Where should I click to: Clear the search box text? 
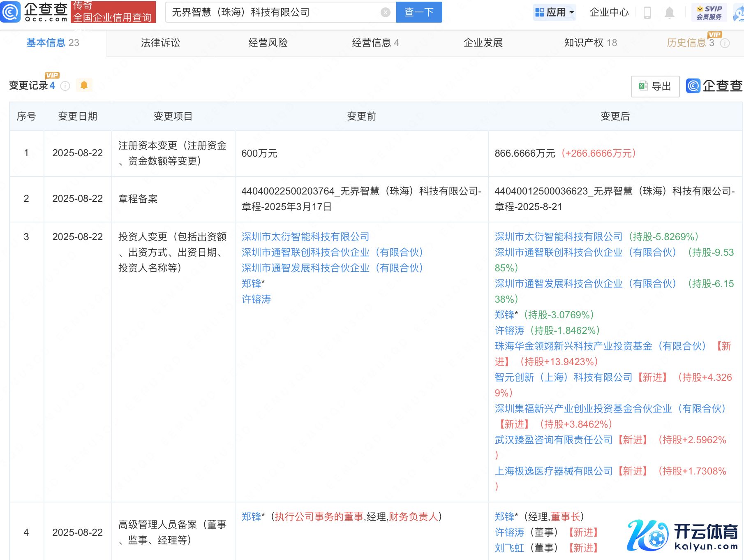(x=385, y=12)
